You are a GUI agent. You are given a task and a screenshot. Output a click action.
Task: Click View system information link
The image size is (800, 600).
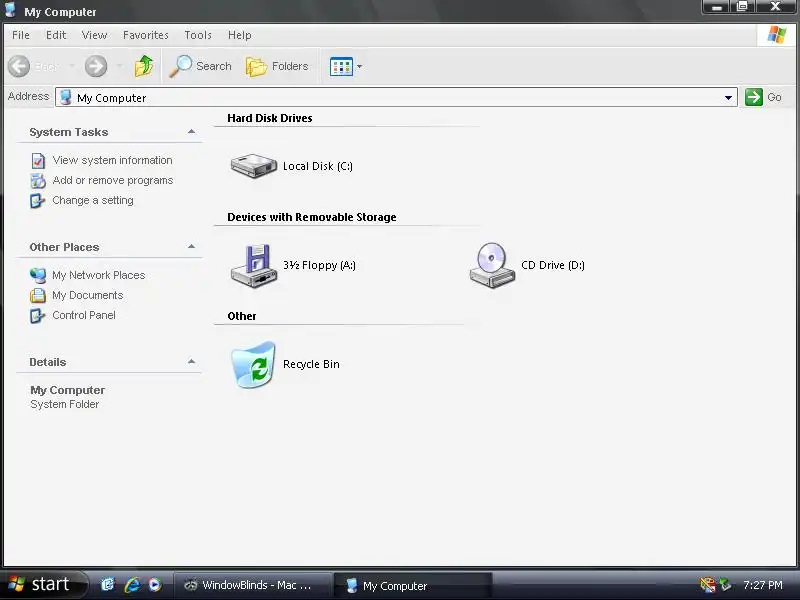[x=112, y=160]
